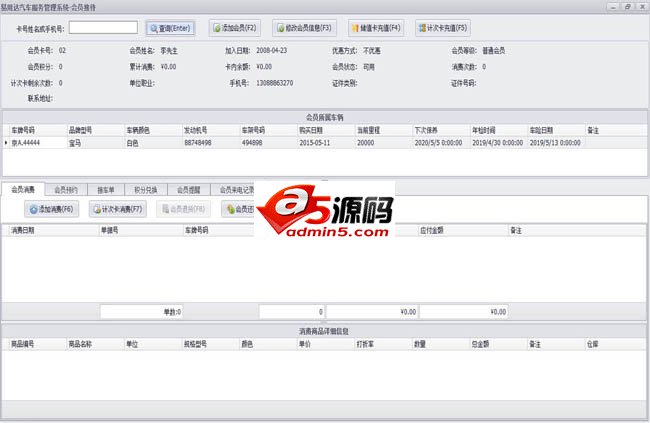Viewport: 650px width, 423px height.
Task: Click the 计次卡充值(F5) button
Action: (x=443, y=28)
